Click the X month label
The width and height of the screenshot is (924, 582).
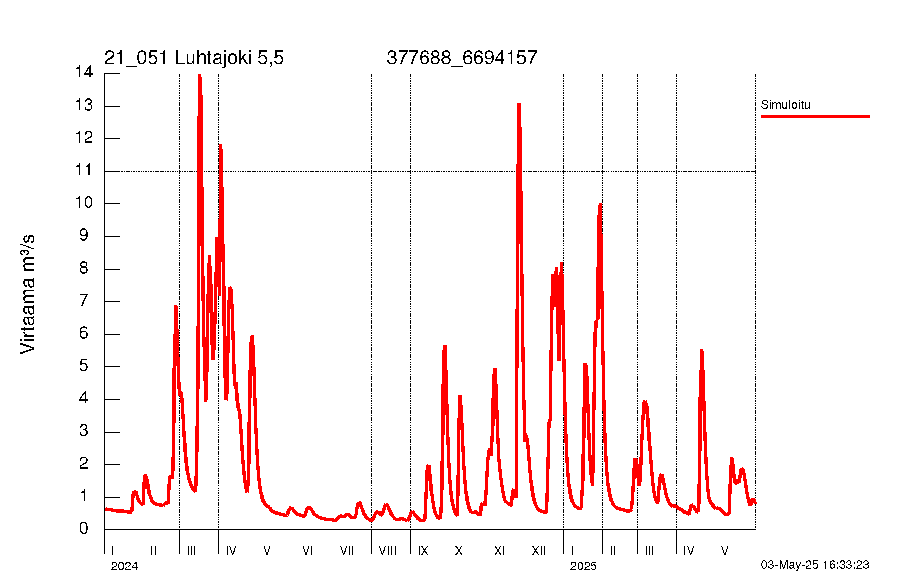[459, 551]
